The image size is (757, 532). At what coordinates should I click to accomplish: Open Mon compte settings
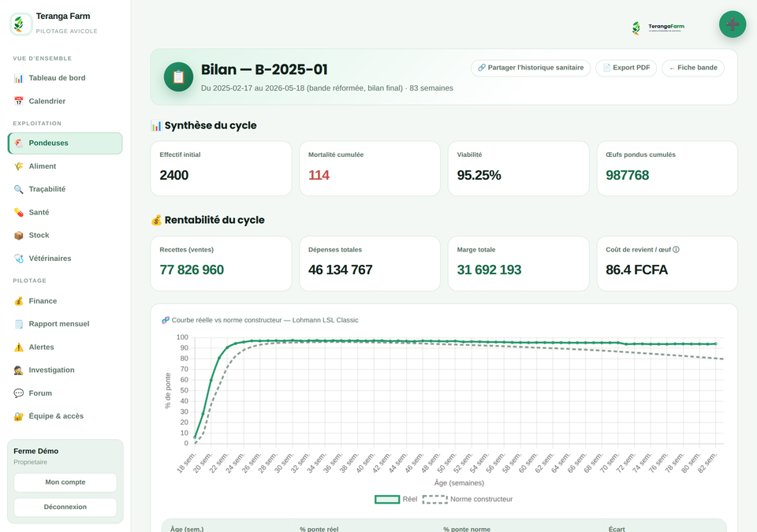[x=65, y=482]
